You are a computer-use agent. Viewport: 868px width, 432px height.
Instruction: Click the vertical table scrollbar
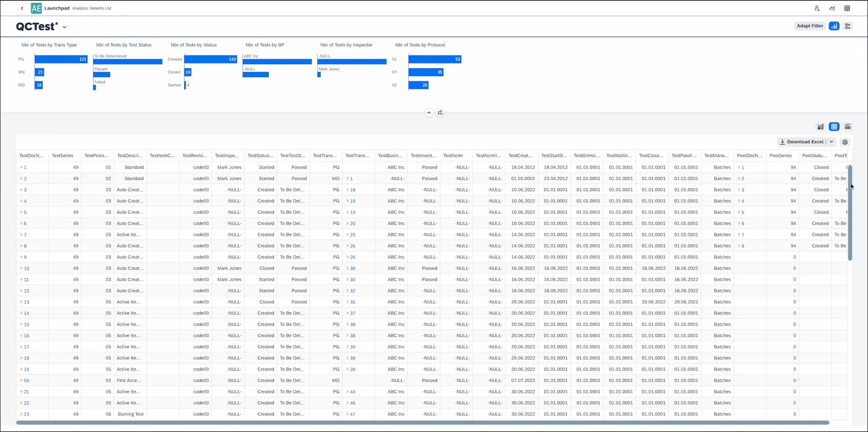(x=850, y=213)
